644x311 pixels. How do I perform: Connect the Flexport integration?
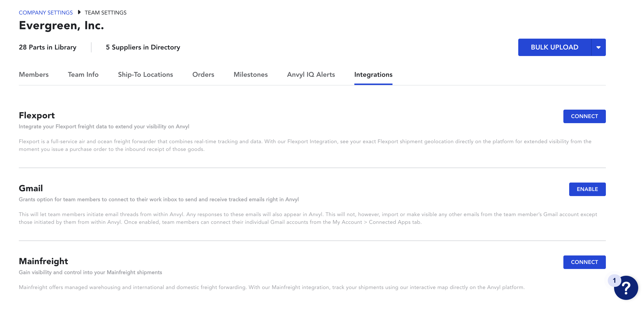tap(585, 116)
